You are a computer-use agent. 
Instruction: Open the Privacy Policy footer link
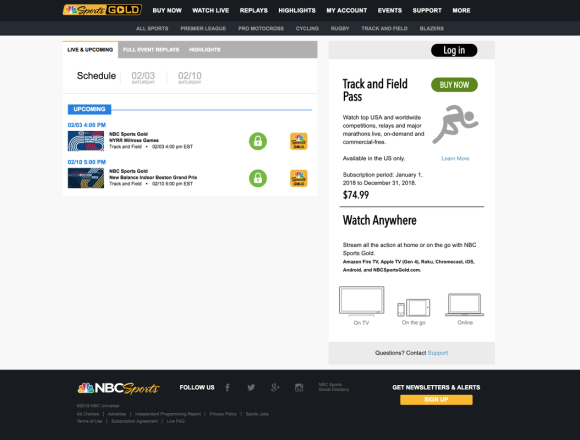pos(223,414)
